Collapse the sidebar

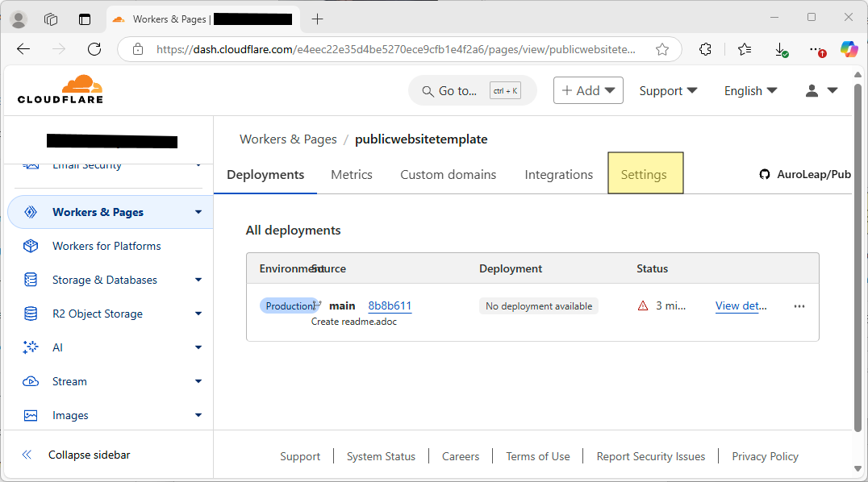(89, 455)
